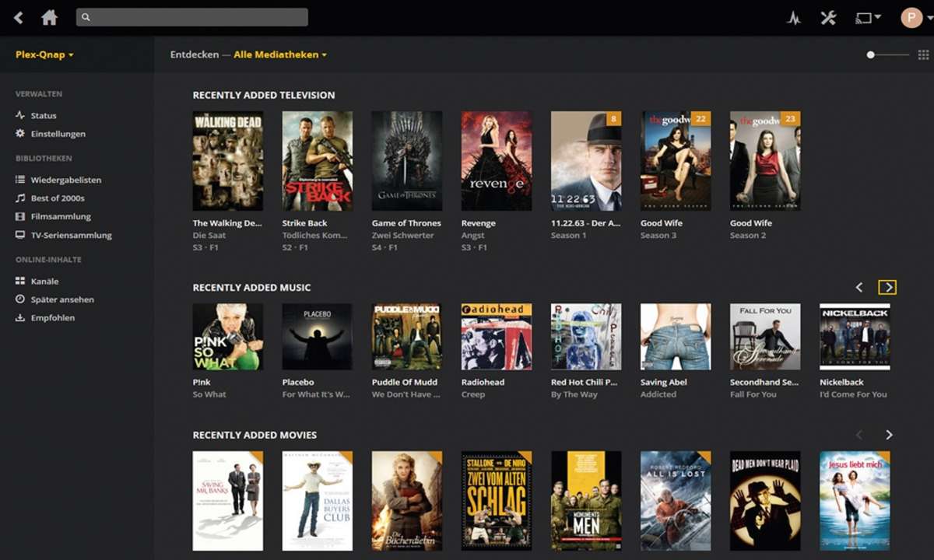
Task: Open the Monuments Men movie poster
Action: coord(586,501)
